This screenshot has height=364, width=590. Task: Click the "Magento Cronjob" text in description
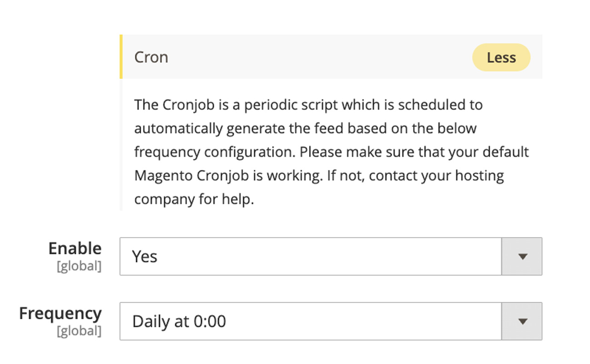click(x=191, y=175)
